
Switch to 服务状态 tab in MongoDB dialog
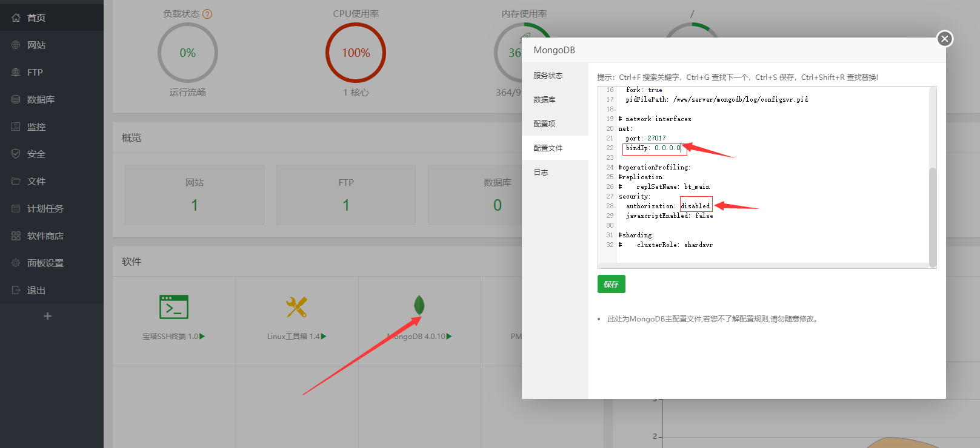[555, 75]
